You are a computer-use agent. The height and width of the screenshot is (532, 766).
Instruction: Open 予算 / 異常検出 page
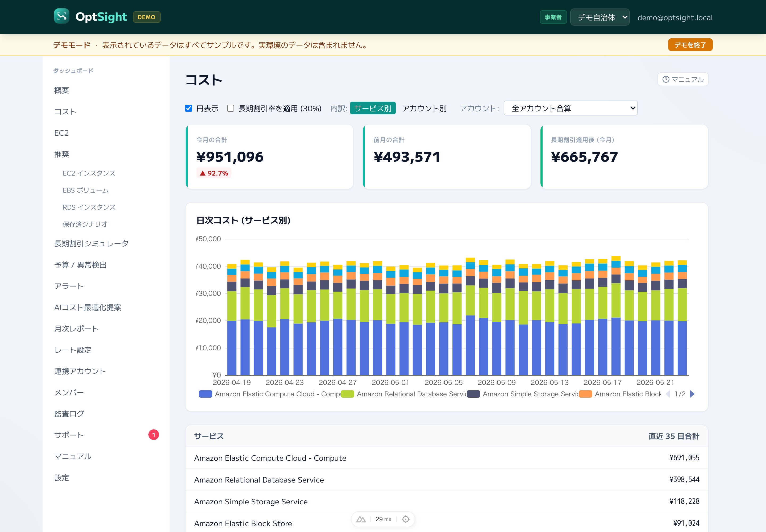(80, 265)
